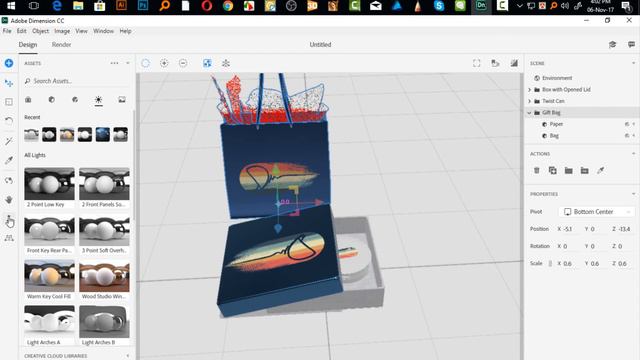Click the zoom in plus circle icon
This screenshot has width=640, height=360.
(x=164, y=63)
